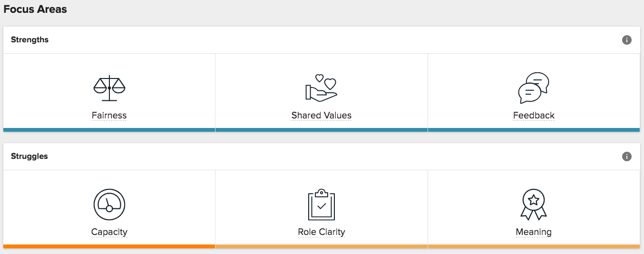Click the Capacity text label
644x254 pixels.
[x=109, y=232]
